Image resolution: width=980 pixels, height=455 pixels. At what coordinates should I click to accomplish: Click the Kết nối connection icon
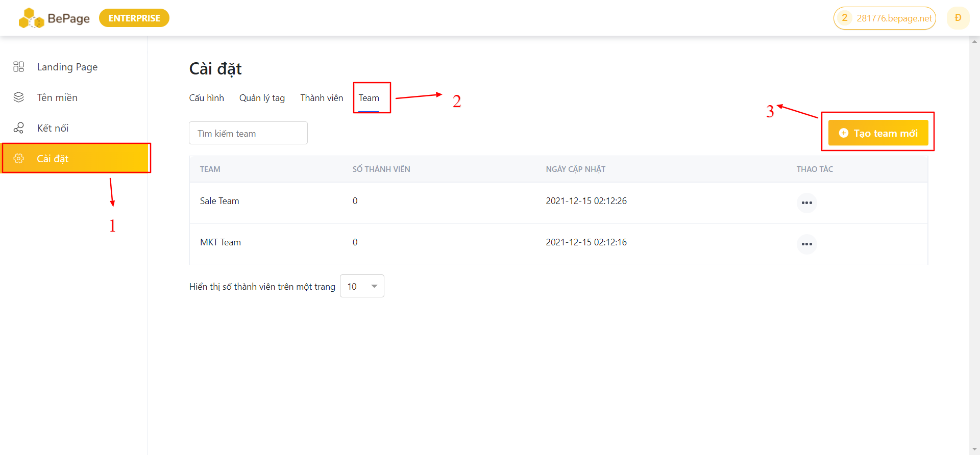19,128
